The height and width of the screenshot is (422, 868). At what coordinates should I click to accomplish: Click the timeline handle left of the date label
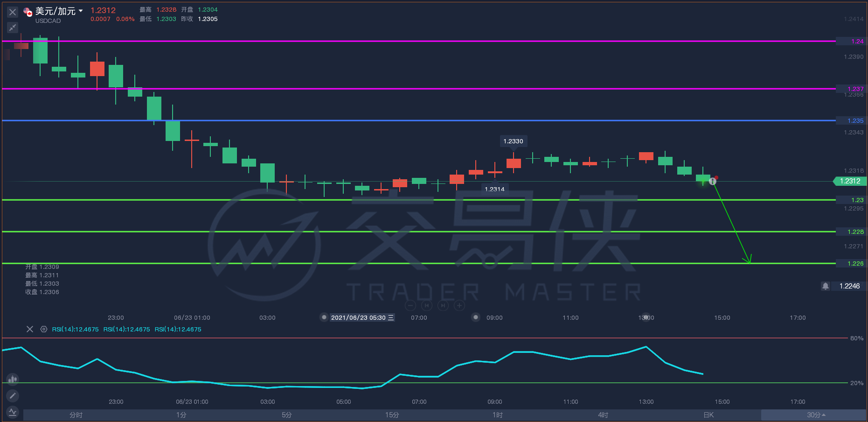pos(324,317)
